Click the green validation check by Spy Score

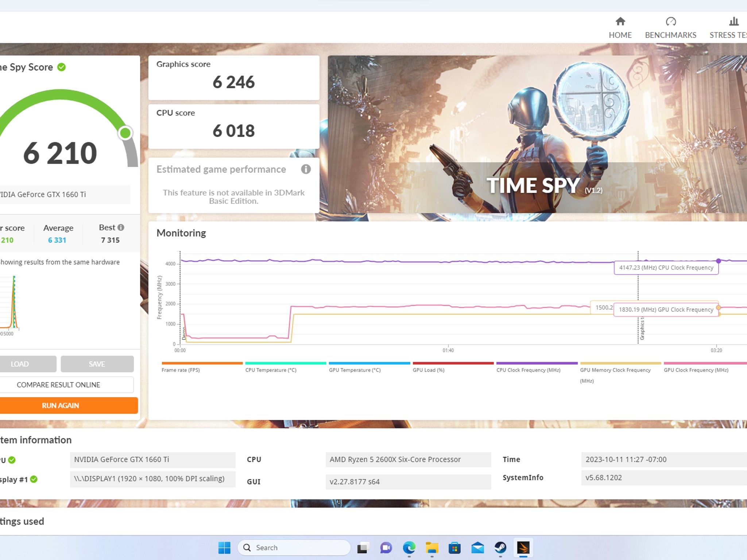pos(62,67)
